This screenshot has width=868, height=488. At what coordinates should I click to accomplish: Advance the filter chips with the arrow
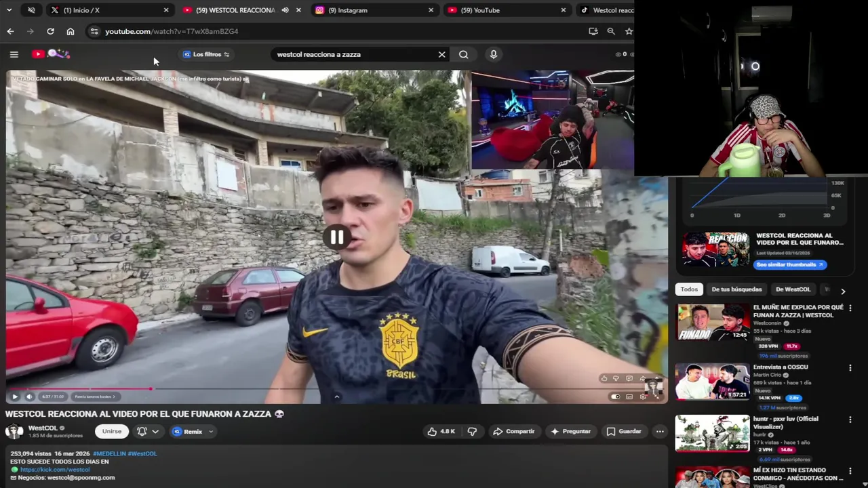pos(843,291)
